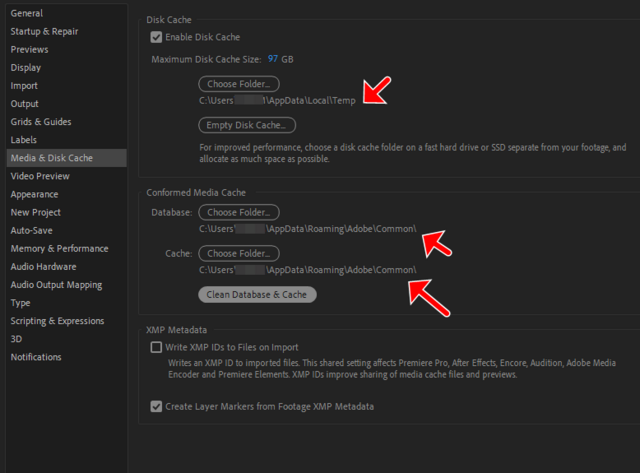Toggle Create Layer Markers from Footage XMP
Screen dimensions: 640x473
[x=156, y=407]
